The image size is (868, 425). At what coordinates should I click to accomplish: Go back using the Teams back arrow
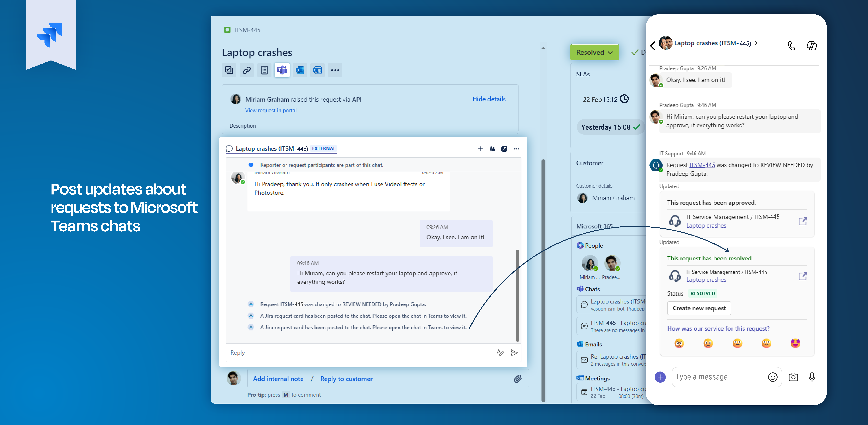coord(653,46)
